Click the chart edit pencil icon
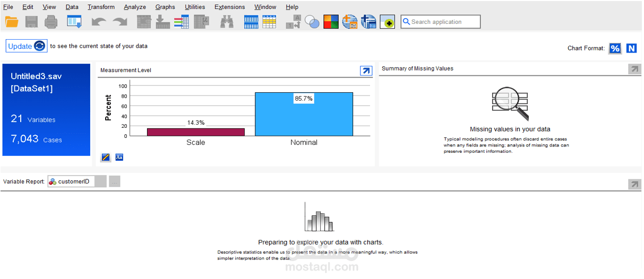 (106, 157)
